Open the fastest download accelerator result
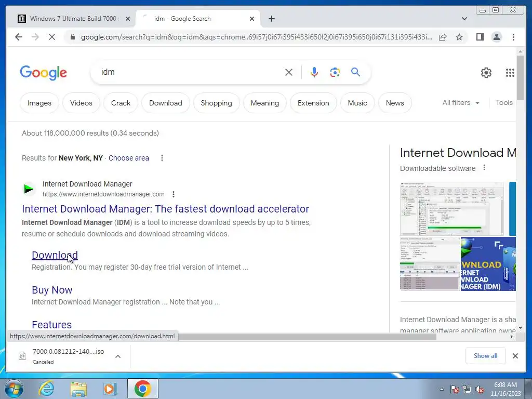 pyautogui.click(x=166, y=209)
